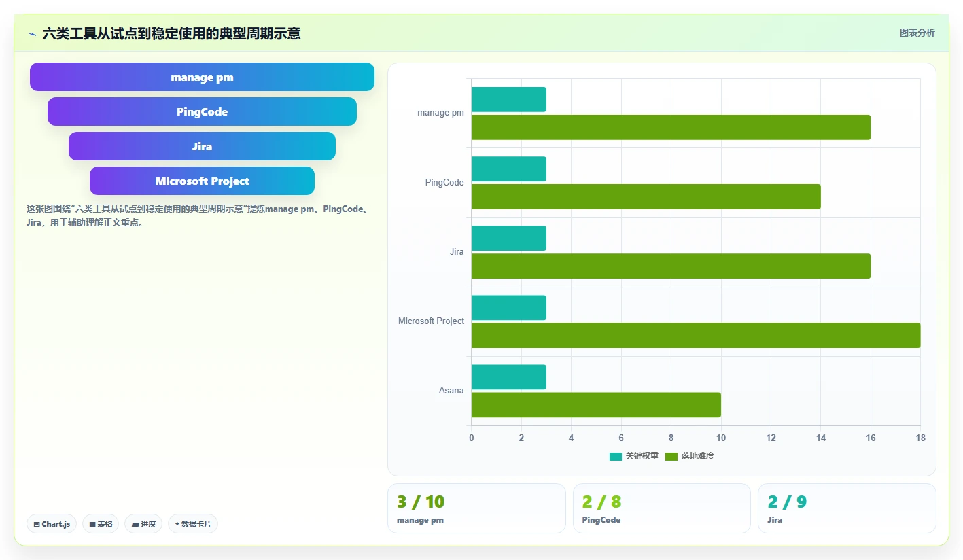Click the Chart.js tag chip
The height and width of the screenshot is (560, 963).
(52, 524)
